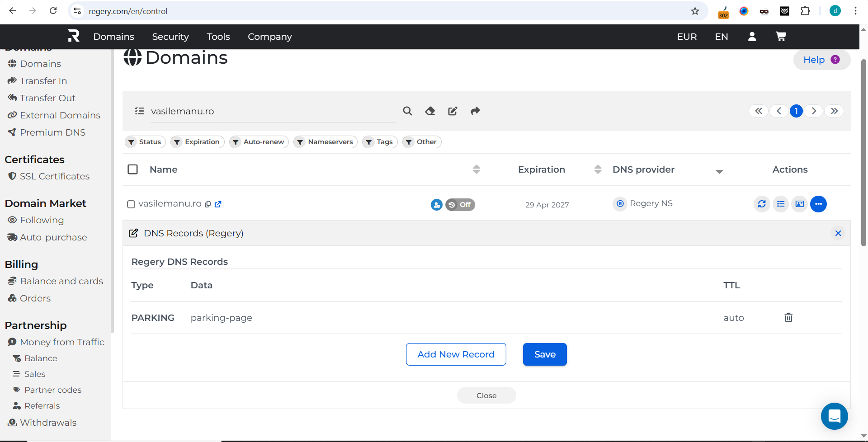Screen dimensions: 868x442
Task: Open the Tools top menu
Action: [218, 37]
